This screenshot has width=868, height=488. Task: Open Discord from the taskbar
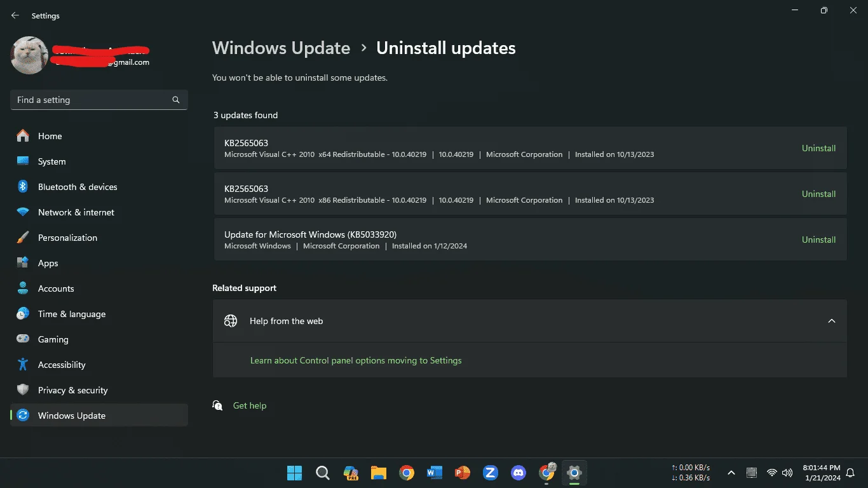519,473
